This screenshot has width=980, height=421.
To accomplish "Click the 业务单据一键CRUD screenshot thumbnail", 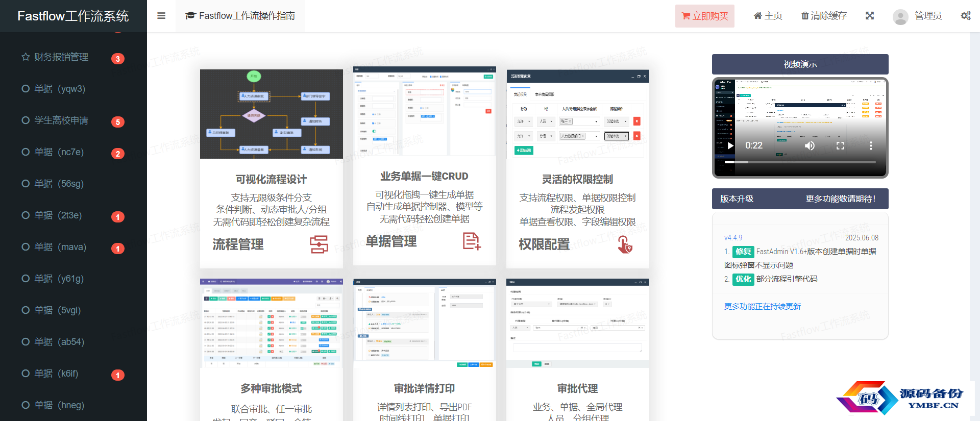I will (425, 111).
